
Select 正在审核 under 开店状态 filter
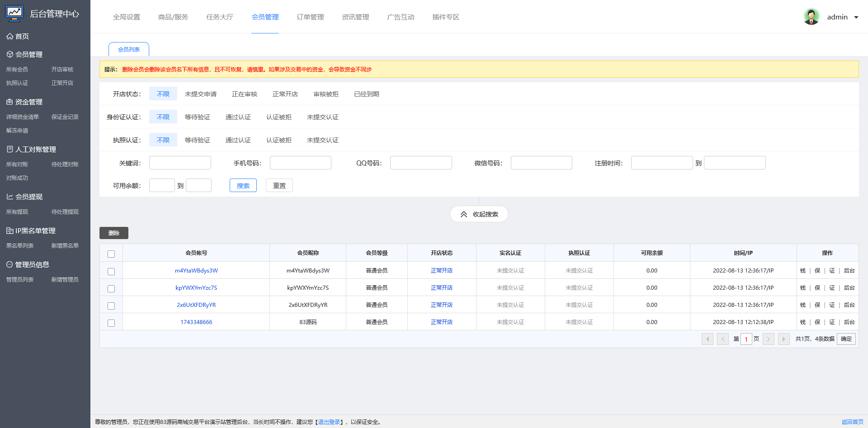tap(245, 94)
